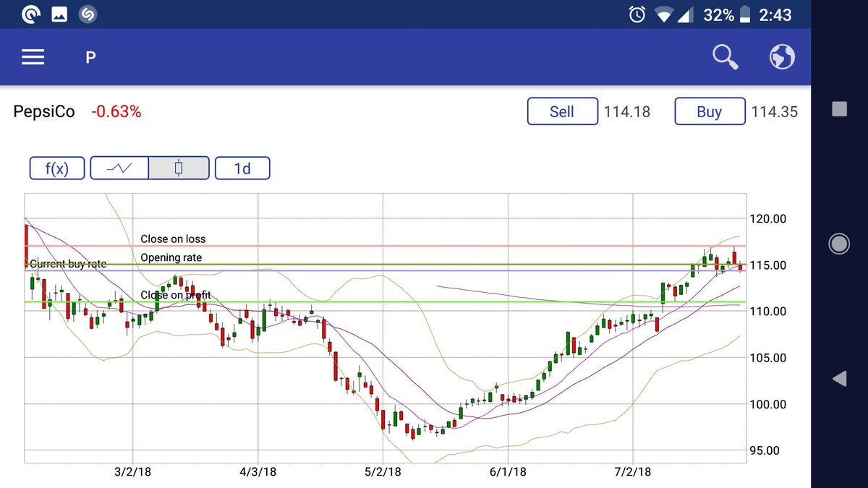This screenshot has height=488, width=868.
Task: Tap the 3/2/18 date axis label
Action: click(132, 472)
